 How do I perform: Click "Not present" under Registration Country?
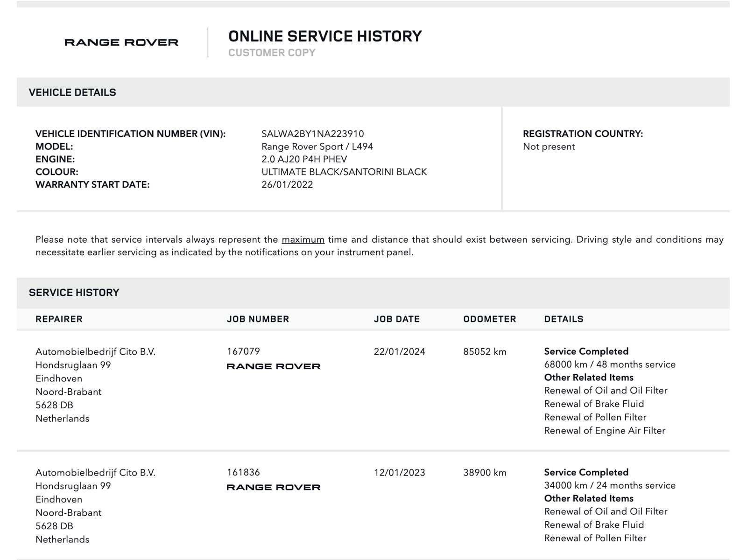point(549,147)
